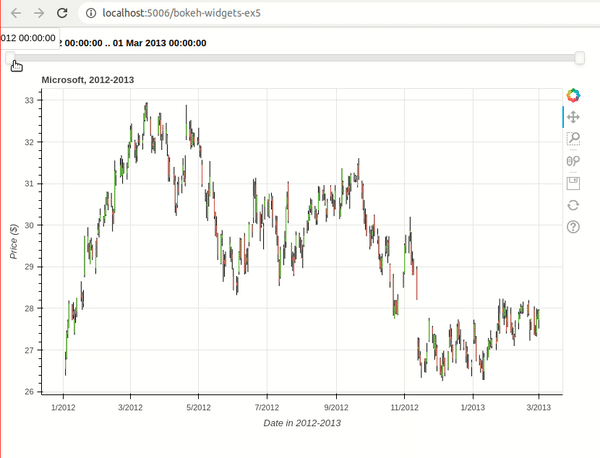Click the '33' y-axis tick label
600x458 pixels.
(x=29, y=101)
